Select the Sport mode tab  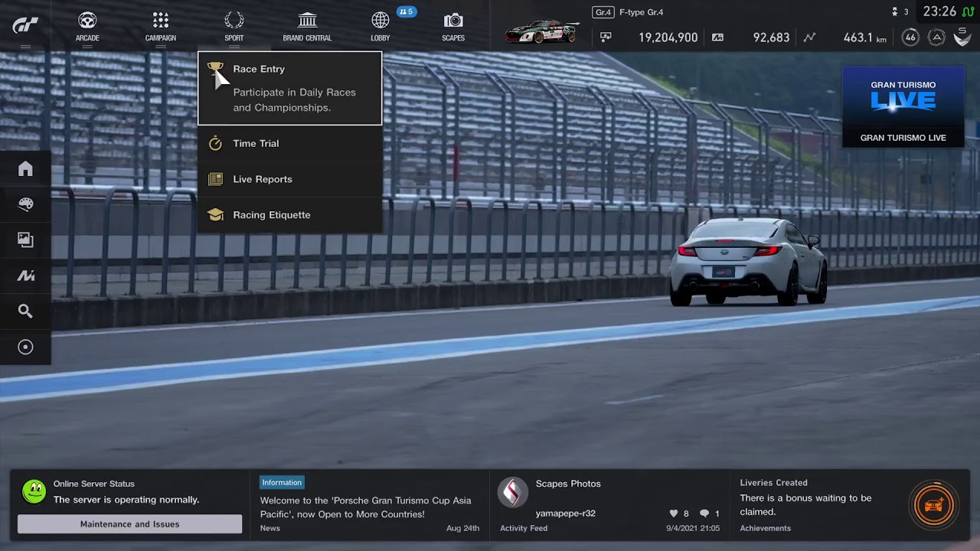click(234, 27)
